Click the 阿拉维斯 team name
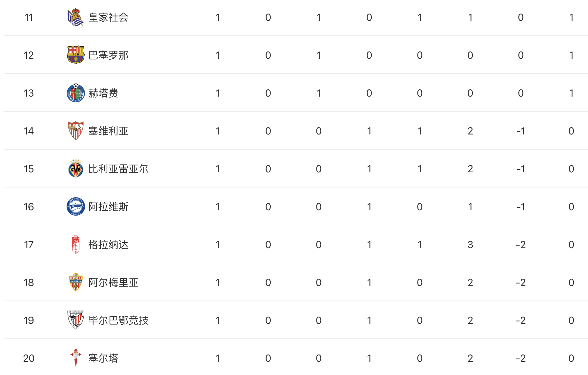 point(108,207)
